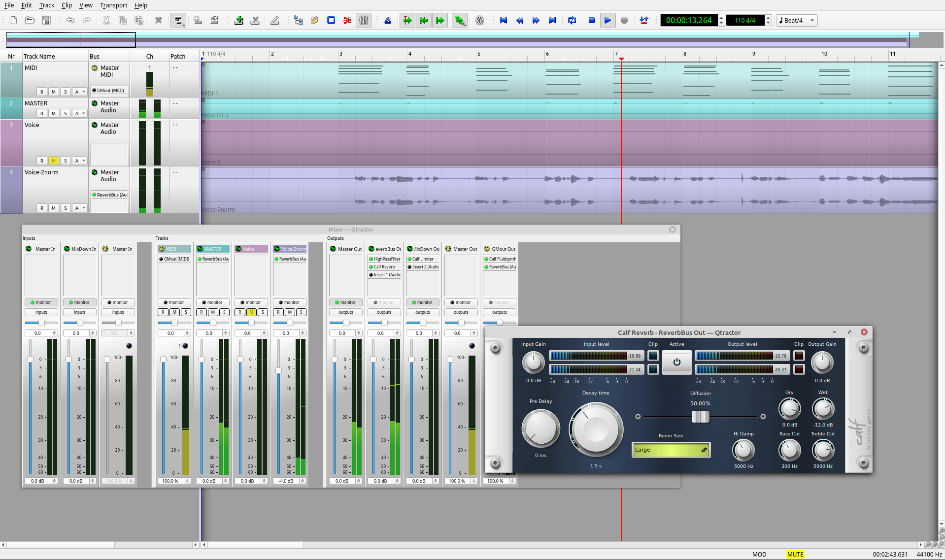Stop playback with the blue square
Image resolution: width=945 pixels, height=560 pixels.
point(592,20)
